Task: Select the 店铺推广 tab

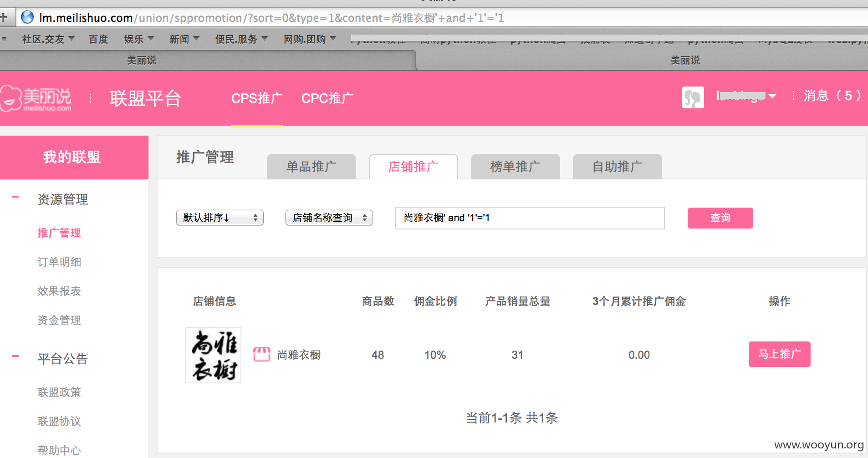Action: [x=414, y=167]
